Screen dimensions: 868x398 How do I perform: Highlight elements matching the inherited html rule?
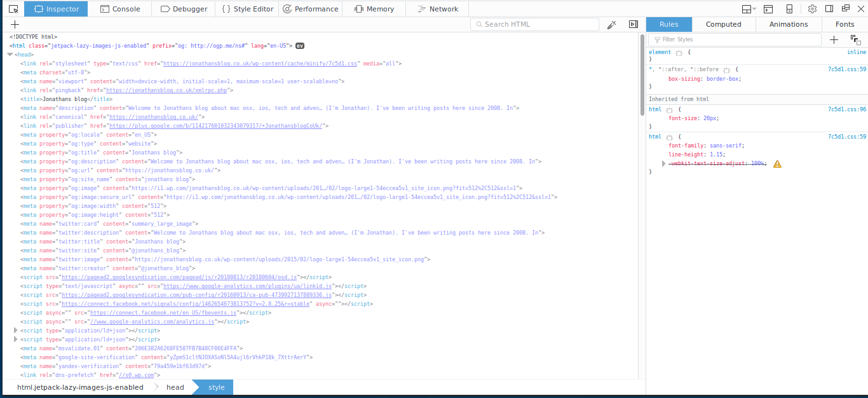point(670,109)
